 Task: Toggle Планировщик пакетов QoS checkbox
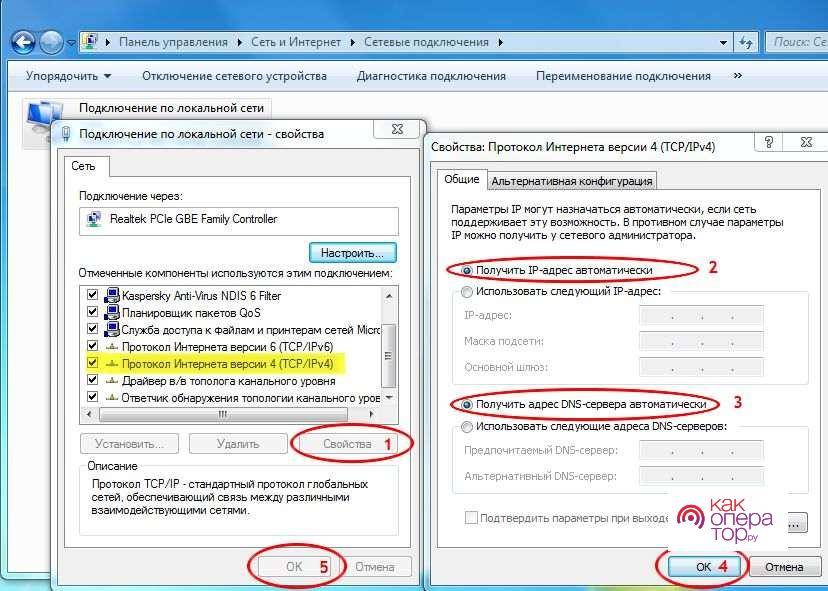(92, 312)
